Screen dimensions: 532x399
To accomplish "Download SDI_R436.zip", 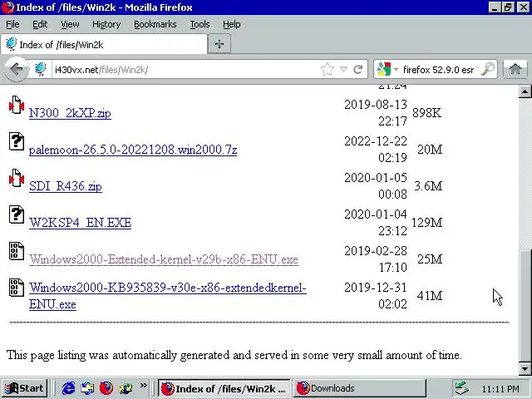I will coord(66,186).
